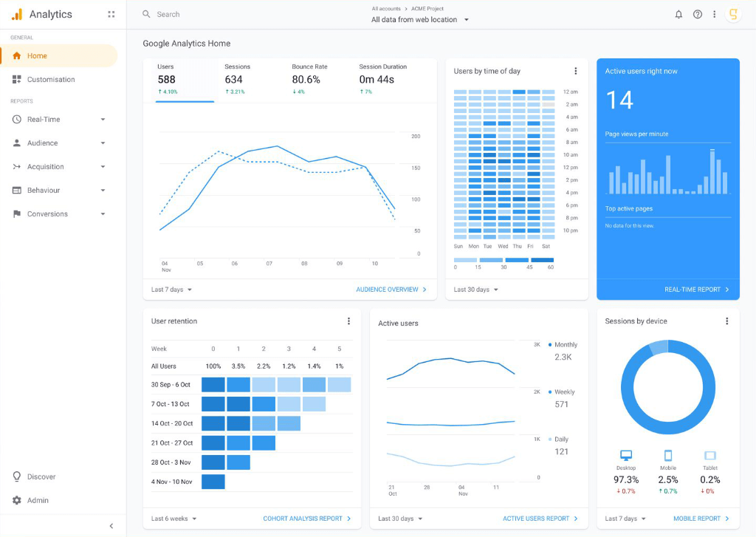Viewport: 756px width, 537px height.
Task: Expand the Real-Time reports section
Action: tap(103, 120)
